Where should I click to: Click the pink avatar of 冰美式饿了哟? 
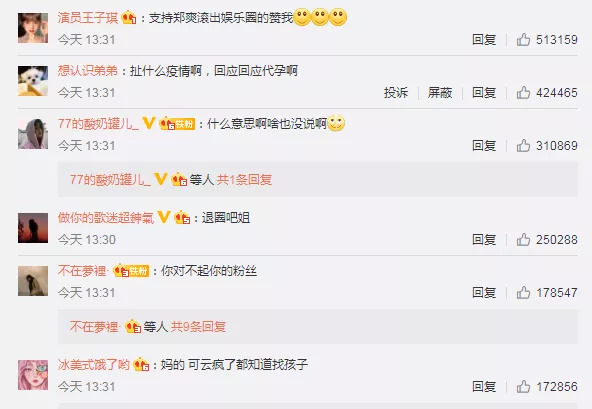[33, 375]
